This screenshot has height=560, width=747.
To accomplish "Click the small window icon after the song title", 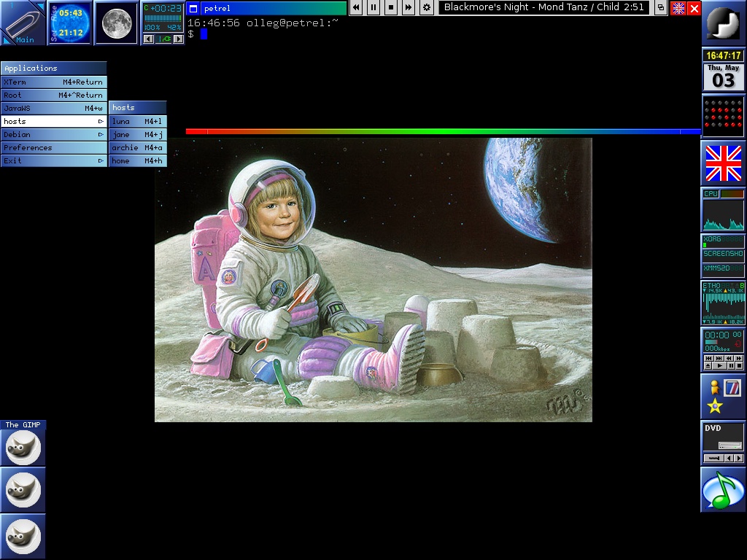I will click(661, 7).
